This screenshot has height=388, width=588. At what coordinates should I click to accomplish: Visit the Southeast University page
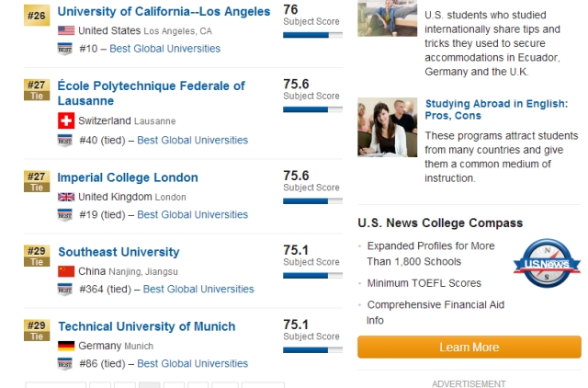pos(119,252)
